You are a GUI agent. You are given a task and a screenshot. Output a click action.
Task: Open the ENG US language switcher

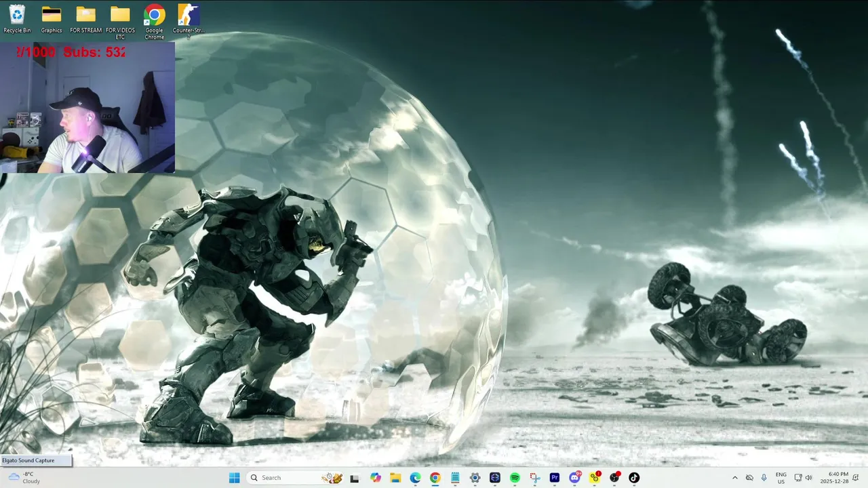[x=781, y=478]
